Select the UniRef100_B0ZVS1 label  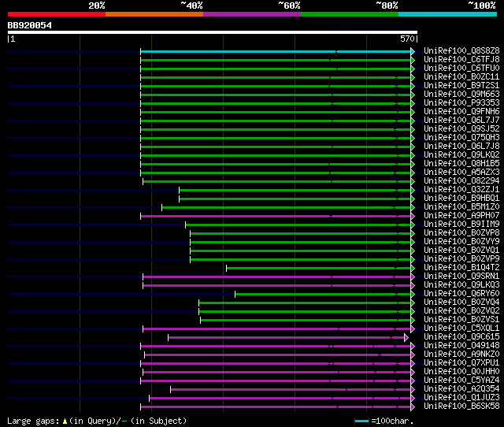(x=461, y=320)
